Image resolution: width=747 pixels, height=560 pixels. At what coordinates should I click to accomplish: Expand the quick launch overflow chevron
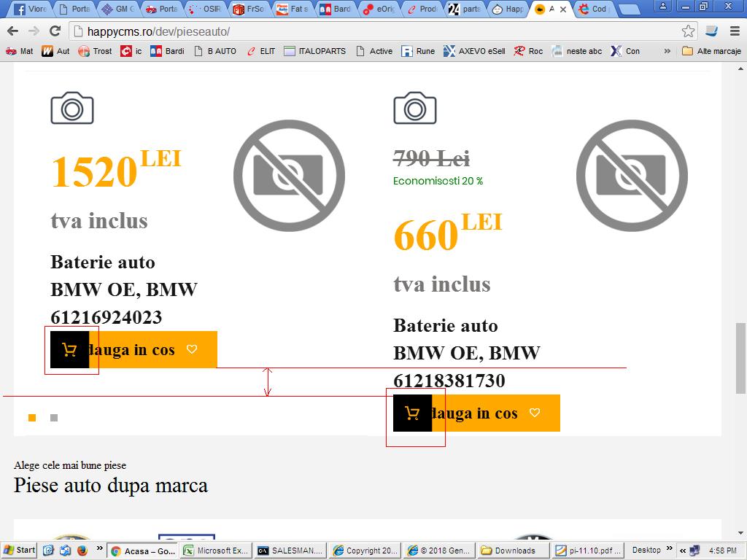pos(99,548)
